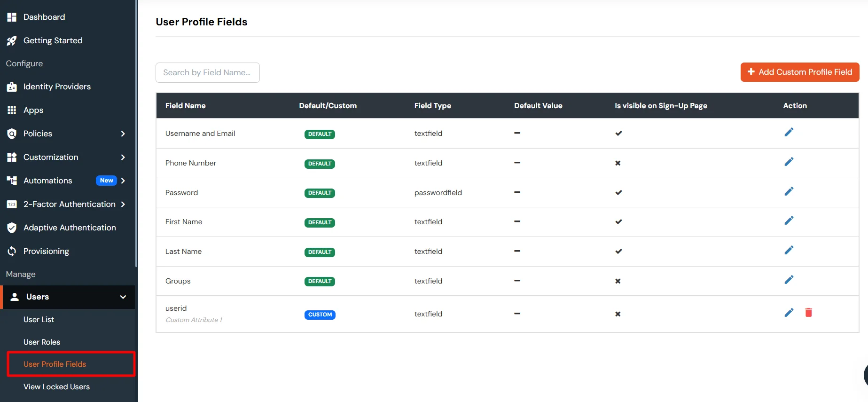The width and height of the screenshot is (868, 402).
Task: Click the passwordfield type text
Action: click(x=438, y=193)
